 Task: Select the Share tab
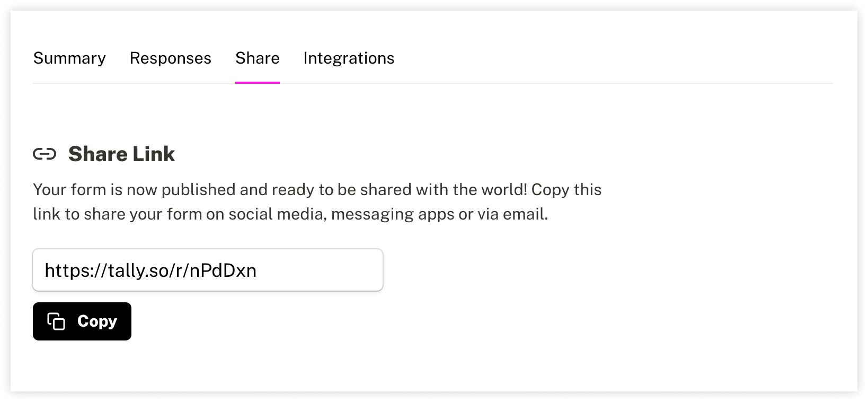[x=258, y=58]
